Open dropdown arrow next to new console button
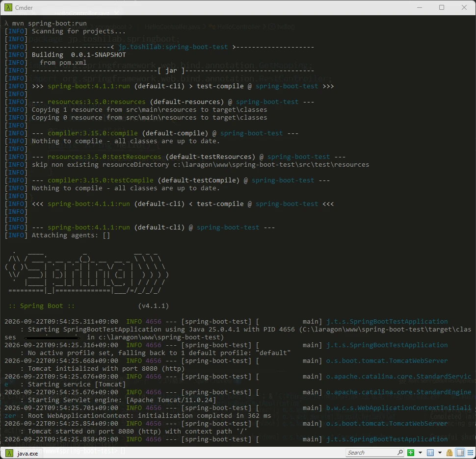 (420, 453)
